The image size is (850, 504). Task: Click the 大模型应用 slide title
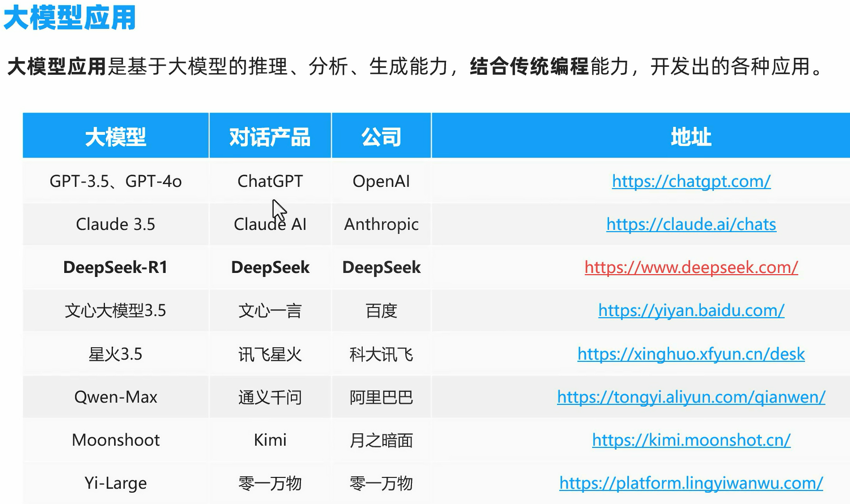tap(69, 18)
